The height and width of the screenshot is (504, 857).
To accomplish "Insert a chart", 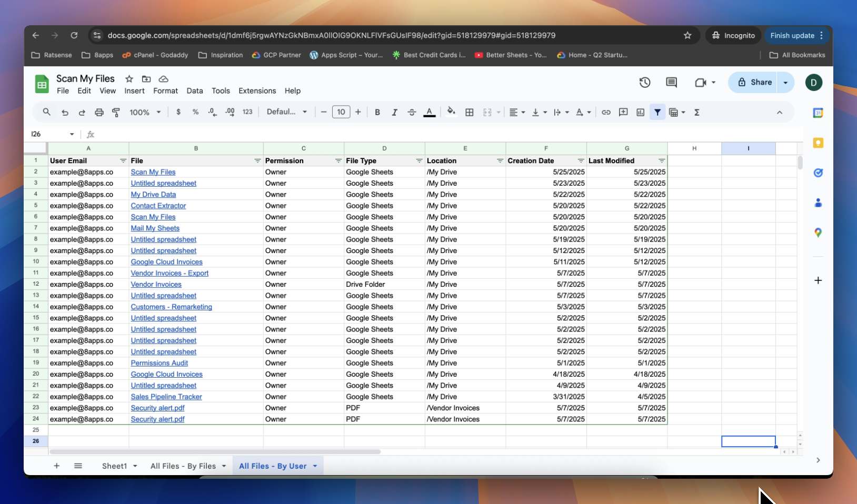I will pos(640,112).
